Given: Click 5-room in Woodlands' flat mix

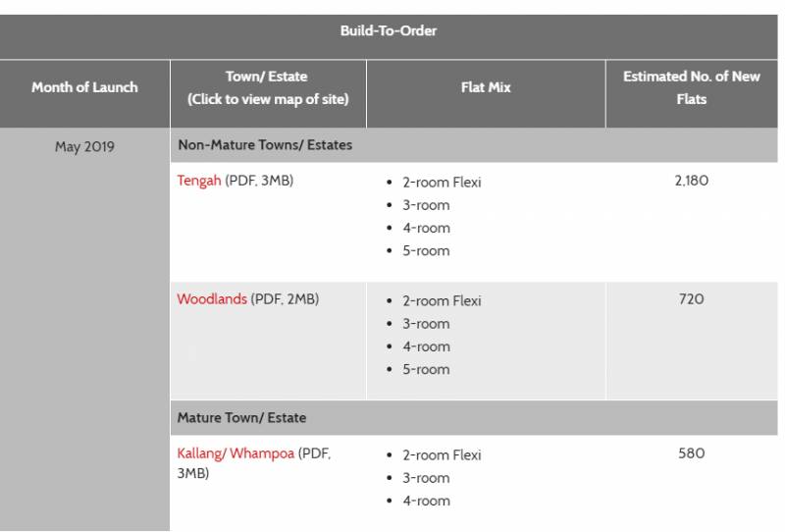Looking at the screenshot, I should tap(426, 369).
